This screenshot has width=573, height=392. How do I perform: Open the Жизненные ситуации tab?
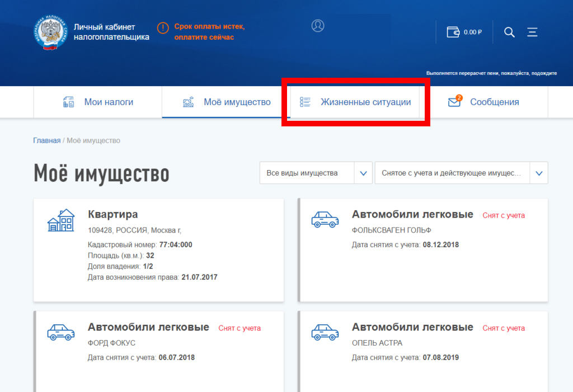pyautogui.click(x=355, y=102)
